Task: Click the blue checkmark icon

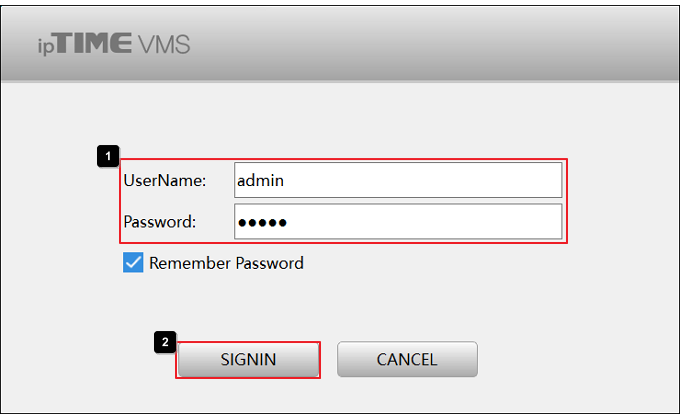Action: 133,263
